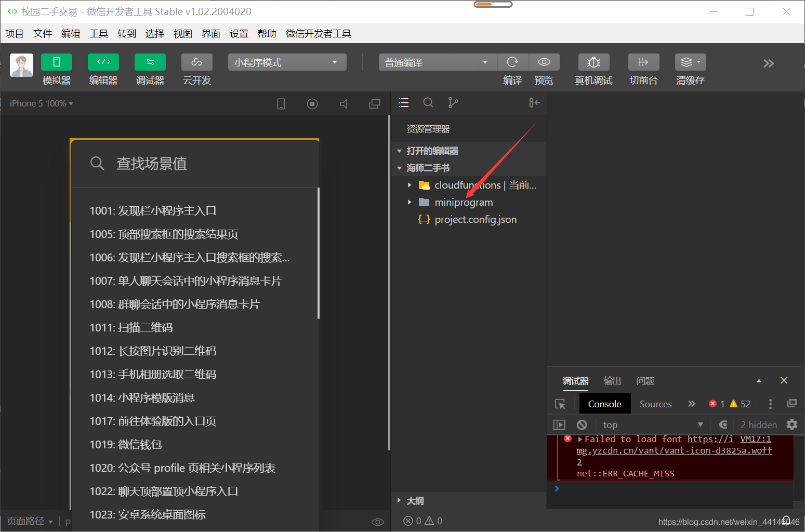The height and width of the screenshot is (532, 805).
Task: Open the 普通编译 compile mode dropdown
Action: click(437, 62)
